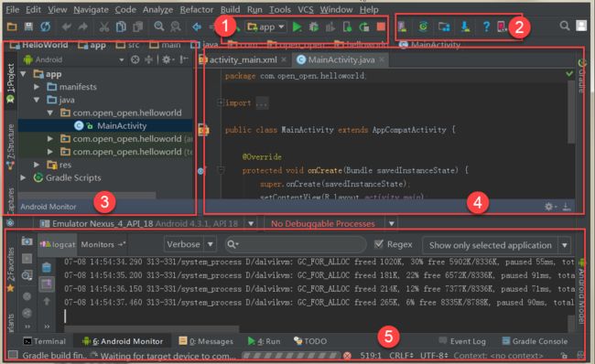Image resolution: width=595 pixels, height=364 pixels.
Task: Click the Open folder toolbar icon
Action: tap(12, 27)
